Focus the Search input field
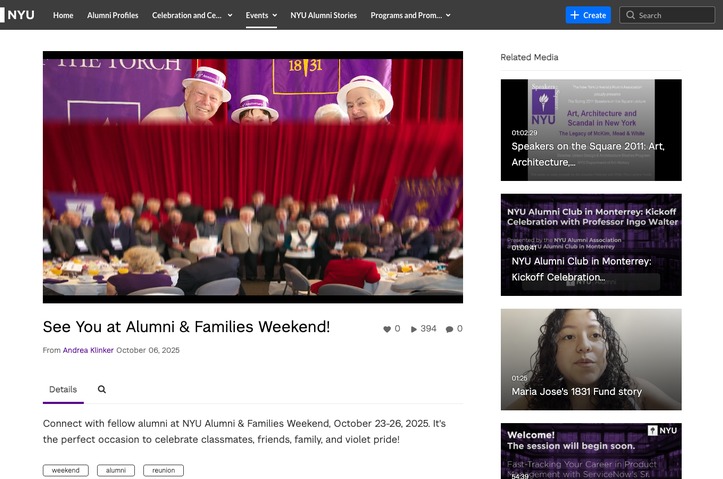The height and width of the screenshot is (479, 723). click(667, 15)
